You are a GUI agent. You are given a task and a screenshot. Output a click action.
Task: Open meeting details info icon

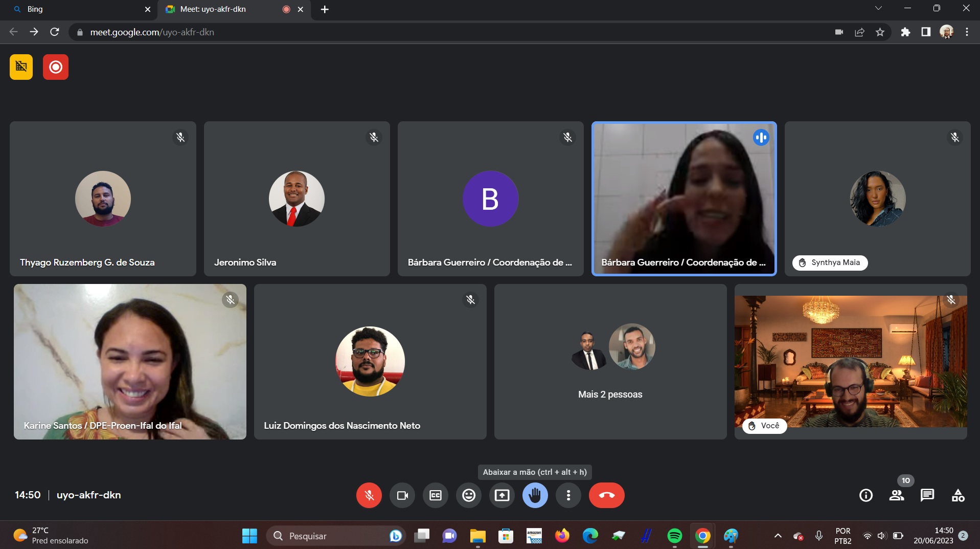865,495
